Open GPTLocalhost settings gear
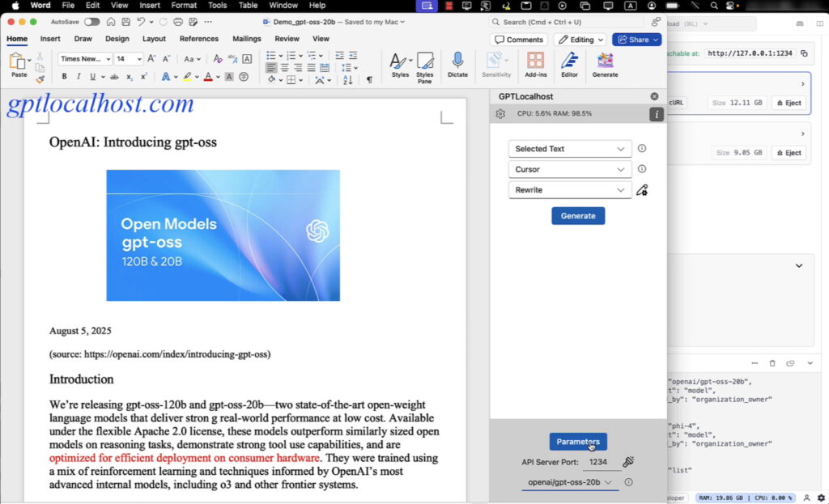This screenshot has height=504, width=829. 500,114
